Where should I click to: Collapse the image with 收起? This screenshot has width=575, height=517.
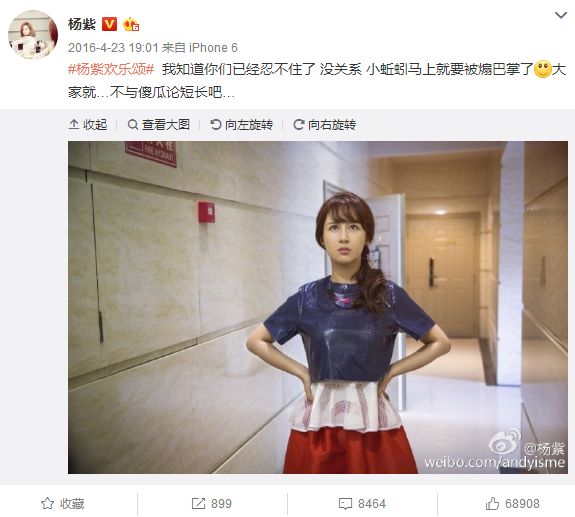[x=88, y=125]
